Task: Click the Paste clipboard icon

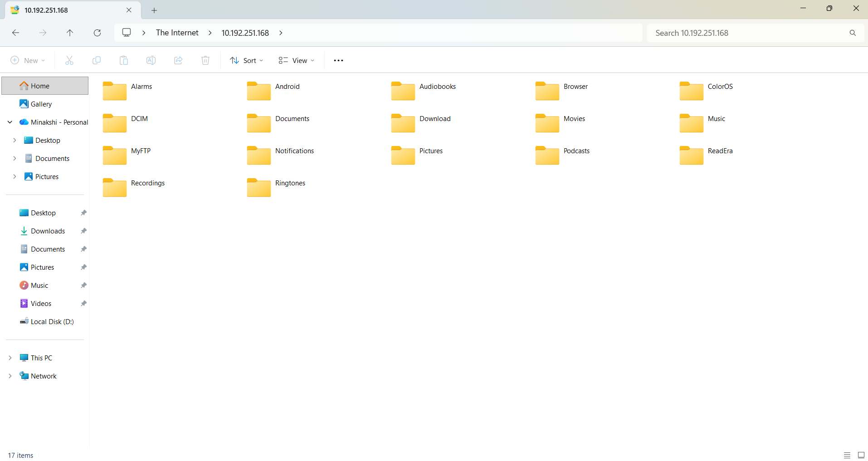Action: [124, 60]
